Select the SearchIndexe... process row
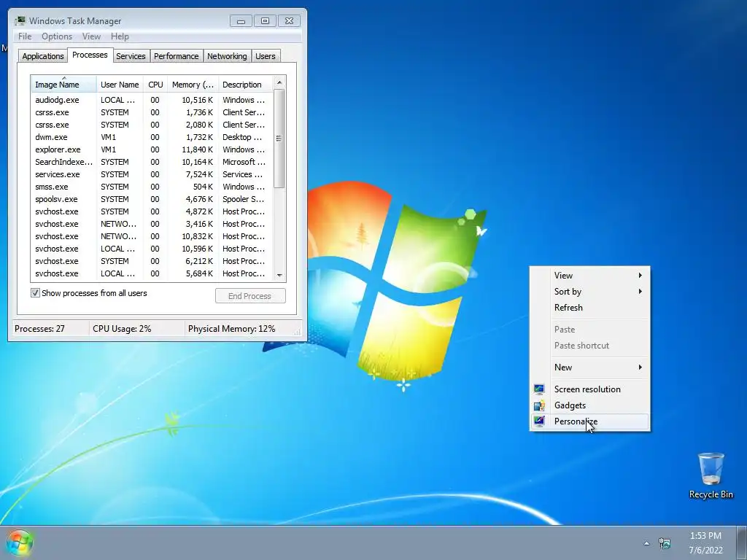Image resolution: width=747 pixels, height=560 pixels. coord(152,162)
